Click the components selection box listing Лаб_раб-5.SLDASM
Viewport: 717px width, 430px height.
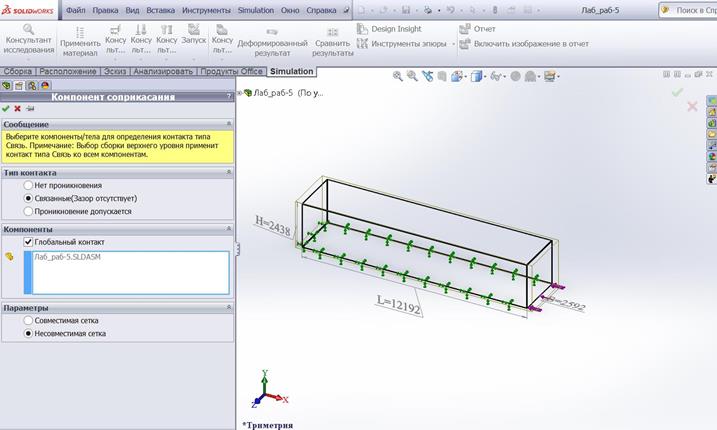pyautogui.click(x=131, y=272)
